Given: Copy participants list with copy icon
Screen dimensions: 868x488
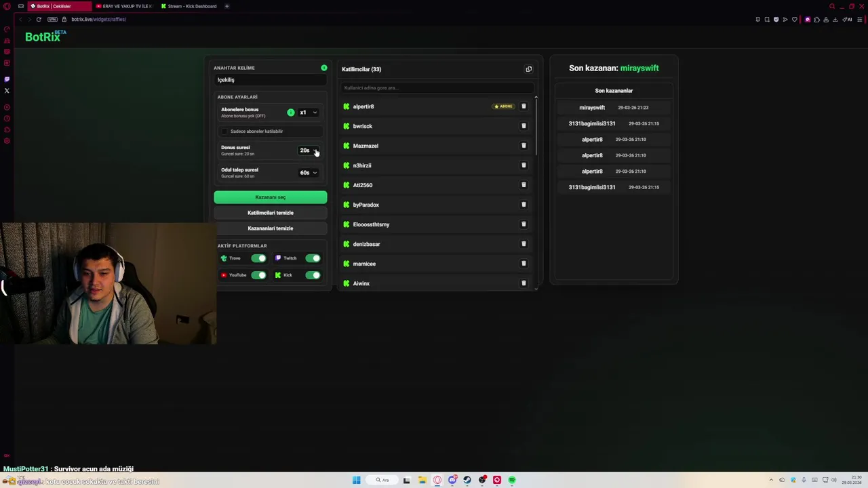Looking at the screenshot, I should pyautogui.click(x=529, y=69).
